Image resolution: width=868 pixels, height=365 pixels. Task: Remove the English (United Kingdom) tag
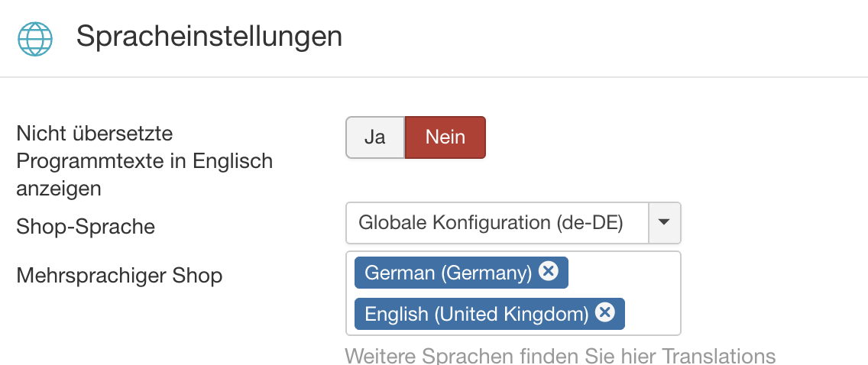coord(605,312)
